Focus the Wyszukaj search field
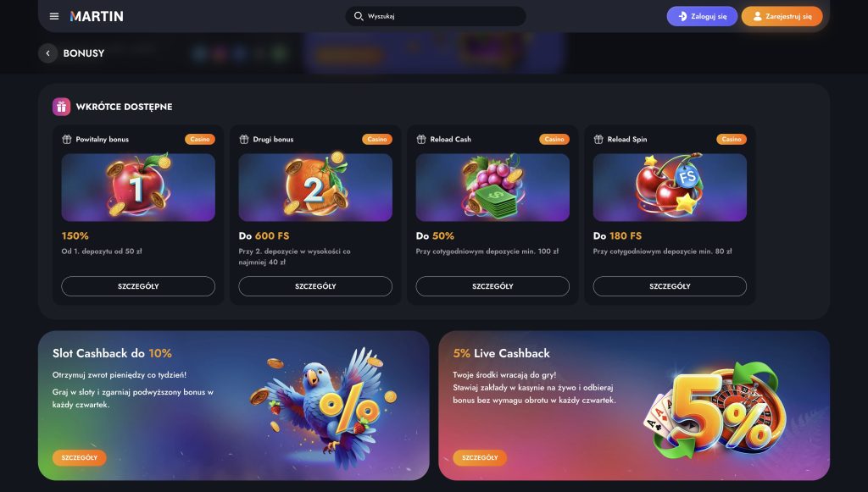Screen dimensions: 868x492 click(x=436, y=16)
